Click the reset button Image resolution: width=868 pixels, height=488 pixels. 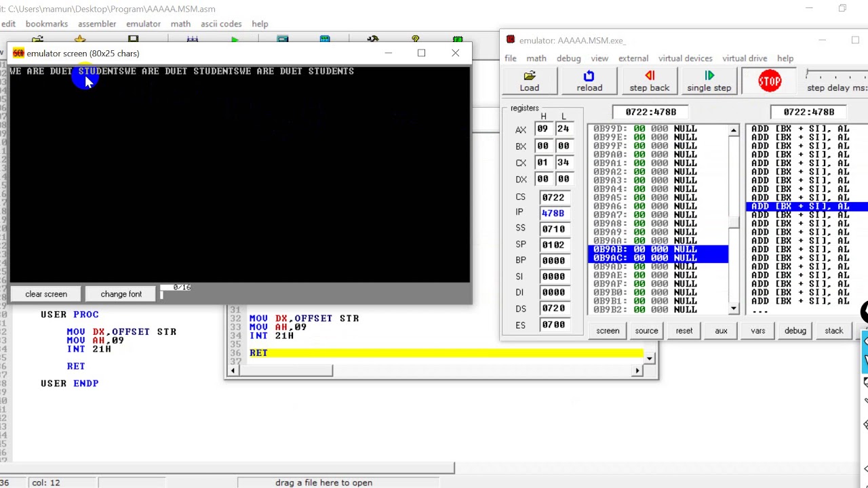click(x=684, y=331)
